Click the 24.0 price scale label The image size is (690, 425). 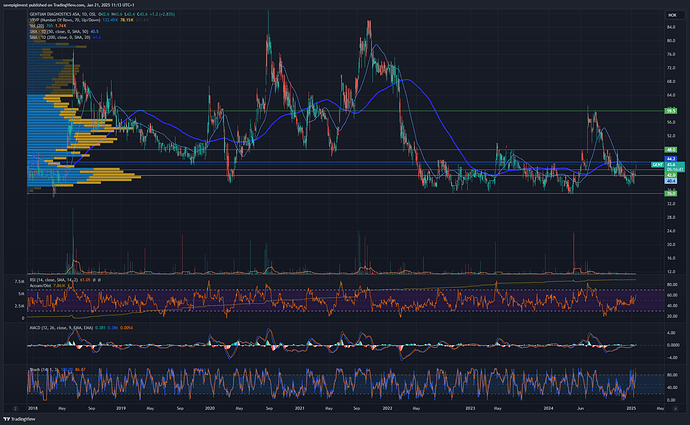tap(671, 231)
